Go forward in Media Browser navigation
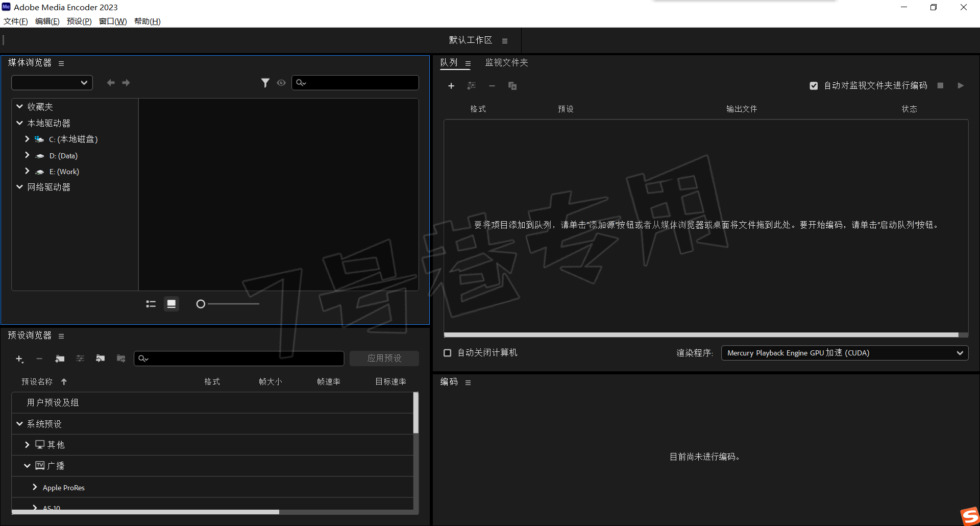This screenshot has height=526, width=980. coord(126,83)
